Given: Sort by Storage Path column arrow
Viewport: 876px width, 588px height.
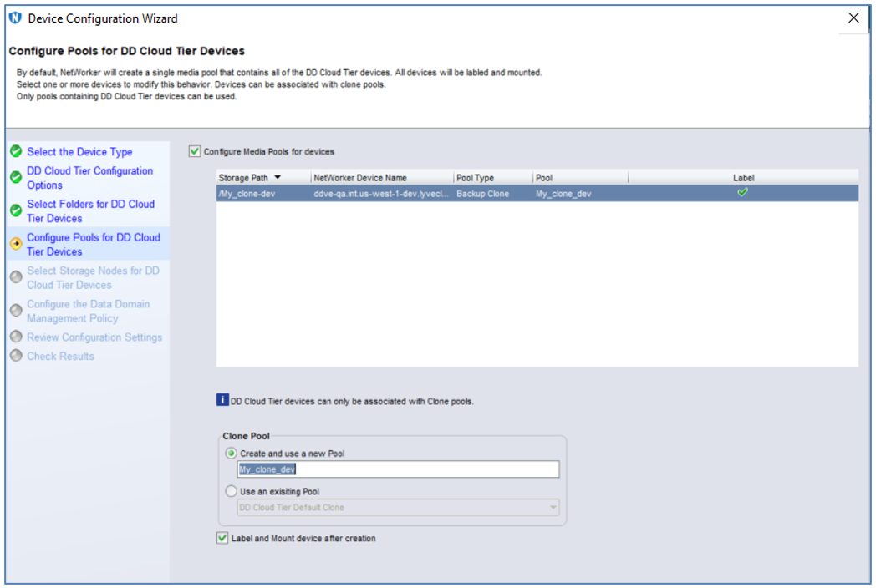Looking at the screenshot, I should [x=278, y=178].
